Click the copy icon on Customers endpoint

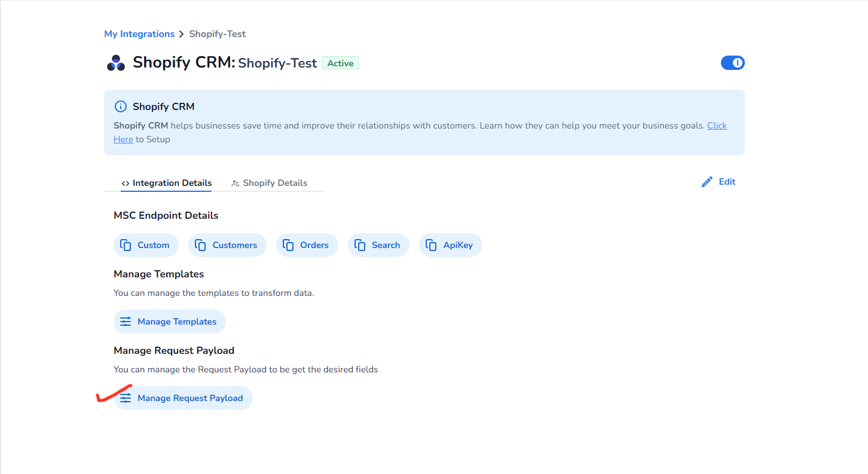click(x=201, y=245)
